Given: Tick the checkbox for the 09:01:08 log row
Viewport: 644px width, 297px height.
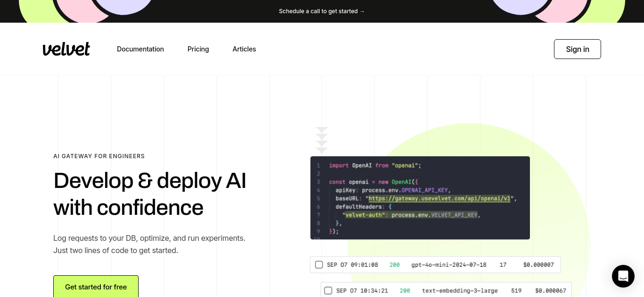Looking at the screenshot, I should (x=319, y=265).
